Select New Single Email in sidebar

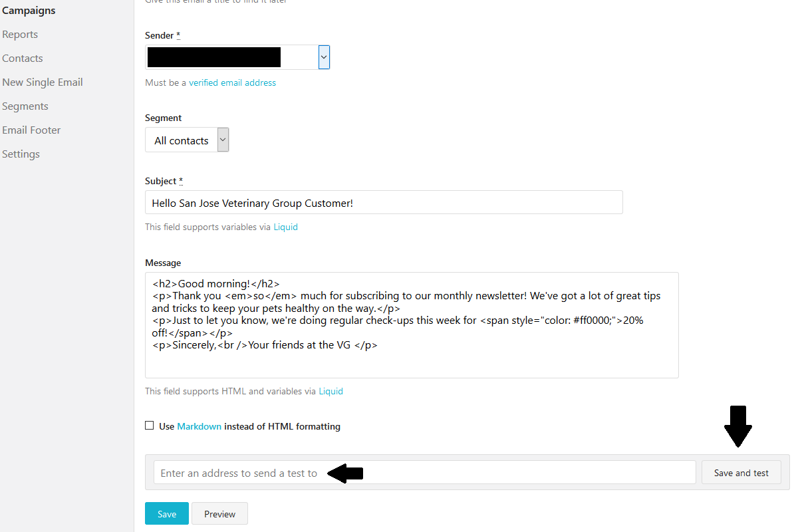[43, 82]
